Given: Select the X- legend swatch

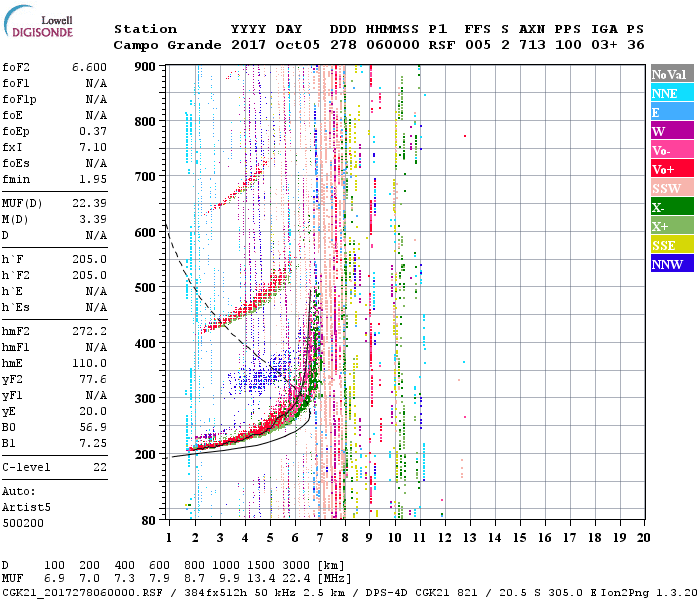Looking at the screenshot, I should tap(672, 207).
